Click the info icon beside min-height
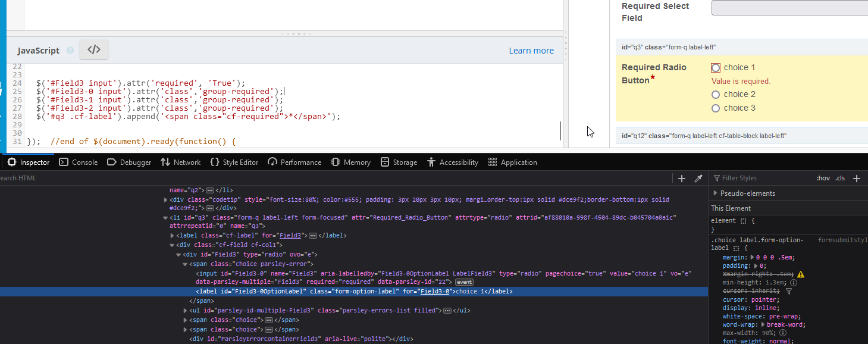The width and height of the screenshot is (868, 344). pos(794,283)
